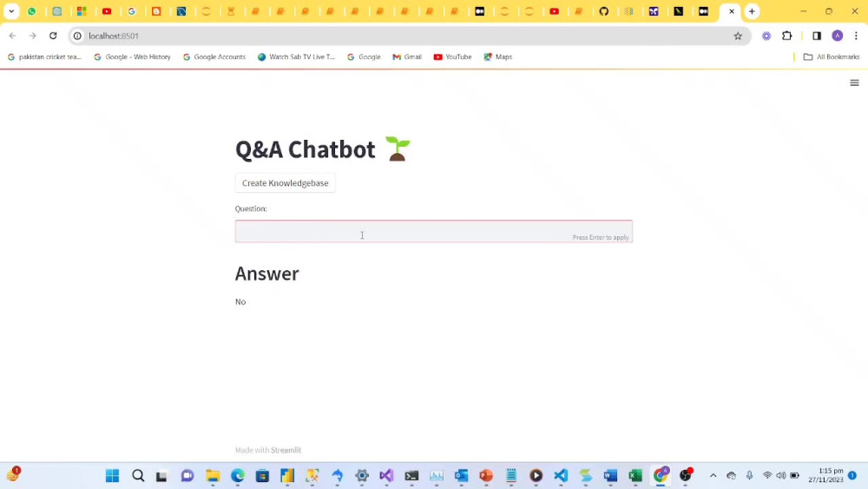The image size is (868, 489).
Task: Switch to Chrome on the taskbar
Action: [661, 476]
